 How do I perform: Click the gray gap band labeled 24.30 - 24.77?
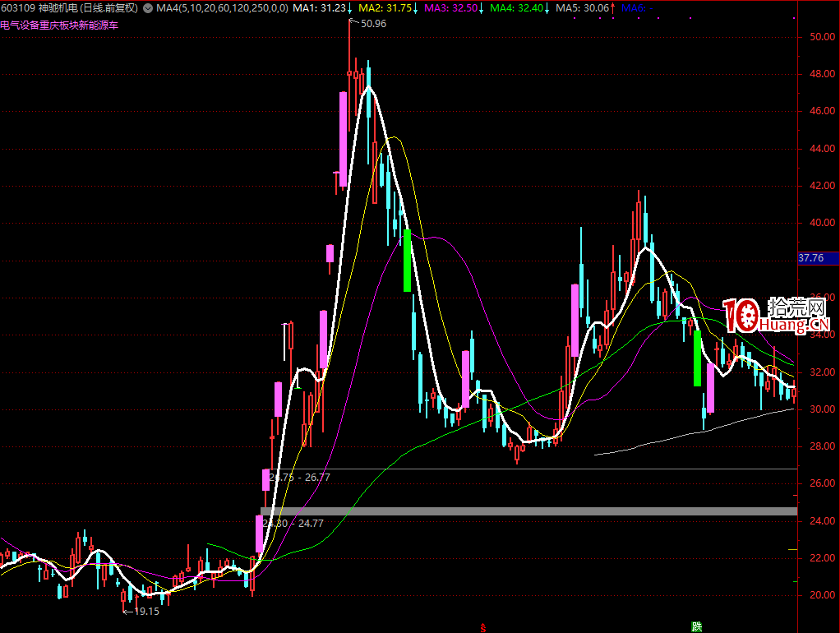click(x=526, y=511)
